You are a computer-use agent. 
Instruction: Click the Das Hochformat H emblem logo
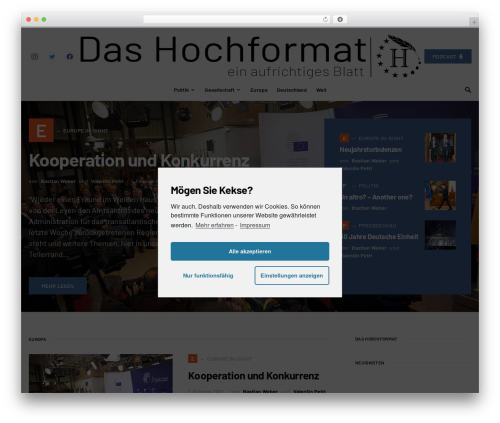tap(398, 56)
